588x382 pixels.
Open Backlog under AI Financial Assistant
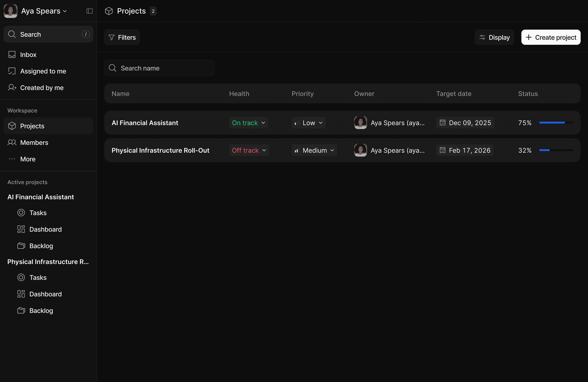(x=41, y=246)
